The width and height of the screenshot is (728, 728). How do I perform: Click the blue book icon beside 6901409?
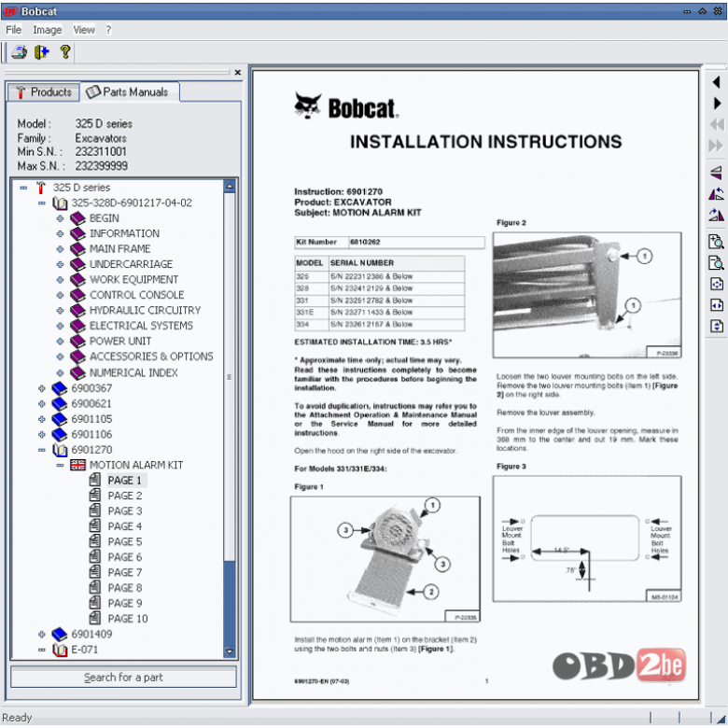pos(60,635)
